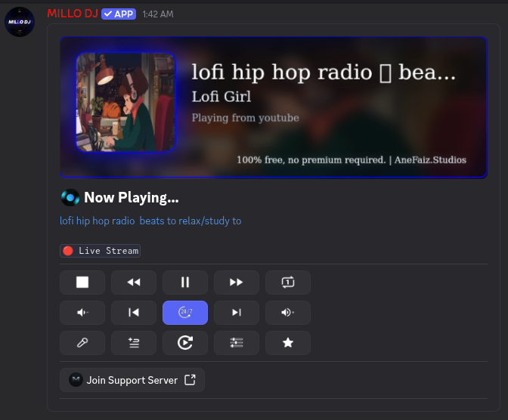Click the Lofi Girl artist text
Image resolution: width=508 pixels, height=420 pixels.
pyautogui.click(x=221, y=97)
